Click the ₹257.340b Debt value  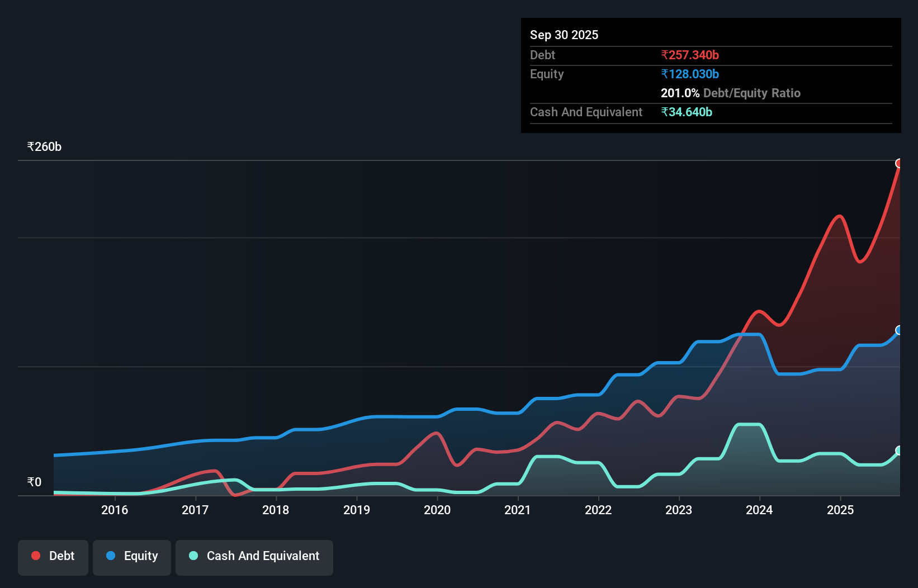click(x=690, y=55)
